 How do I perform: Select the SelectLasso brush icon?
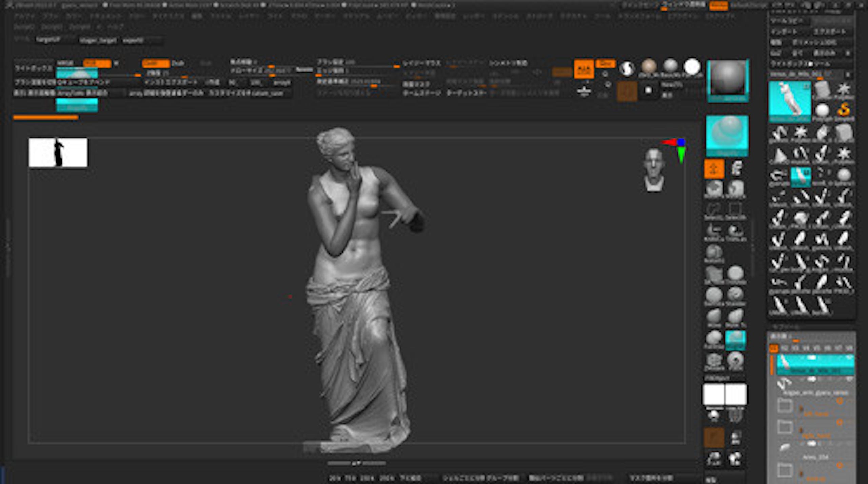714,210
